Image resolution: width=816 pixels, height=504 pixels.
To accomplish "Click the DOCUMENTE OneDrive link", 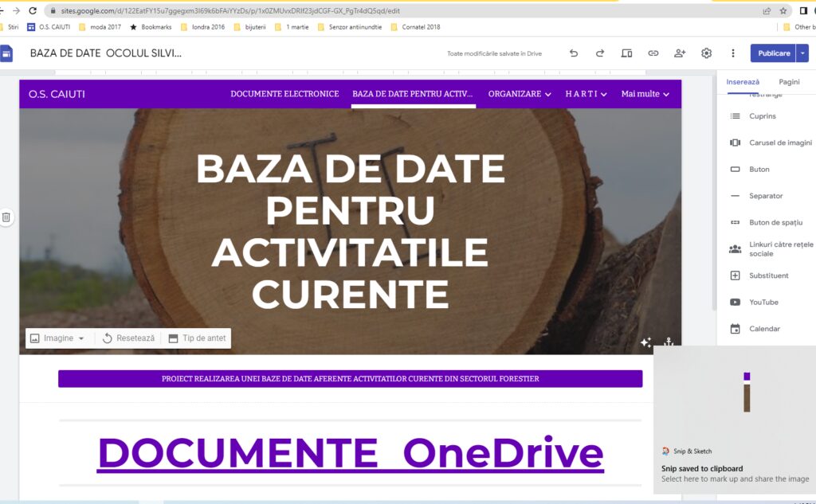I will [350, 453].
